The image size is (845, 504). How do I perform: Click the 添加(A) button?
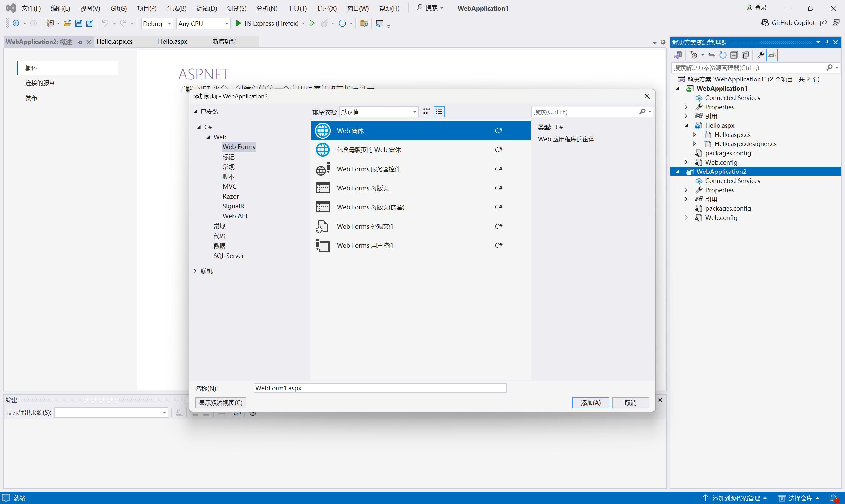coord(591,403)
